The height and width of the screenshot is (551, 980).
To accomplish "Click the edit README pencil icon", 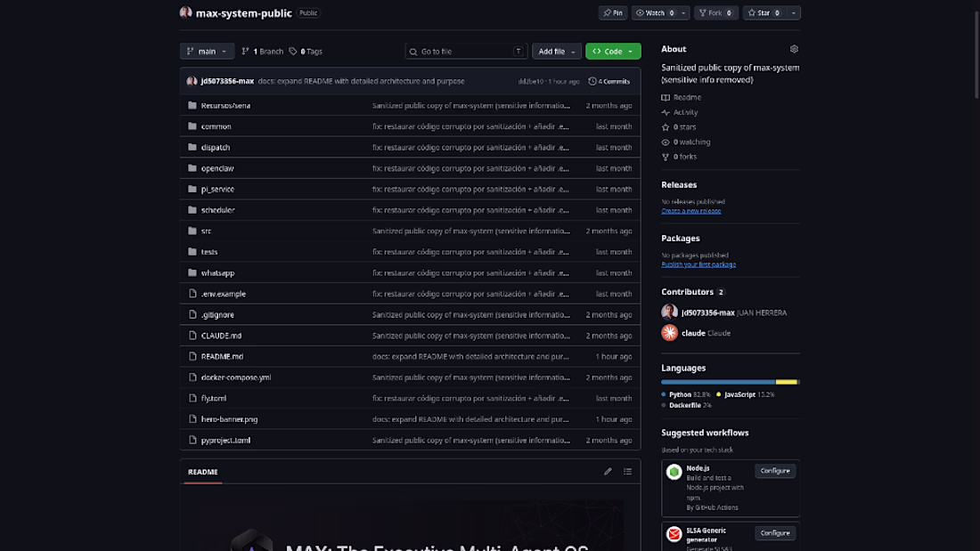I will (608, 472).
